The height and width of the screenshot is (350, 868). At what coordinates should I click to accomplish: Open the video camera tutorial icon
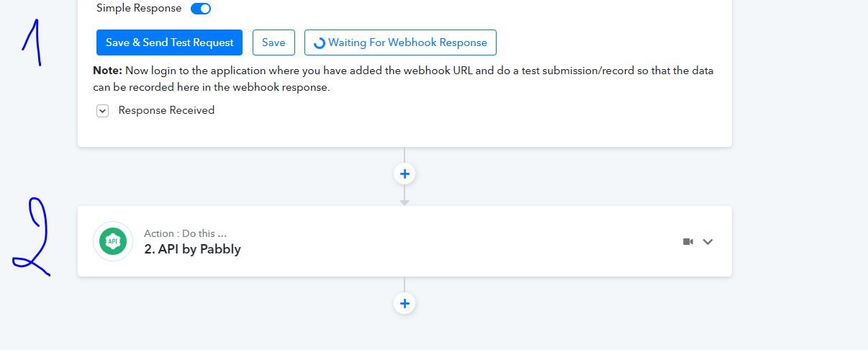688,242
